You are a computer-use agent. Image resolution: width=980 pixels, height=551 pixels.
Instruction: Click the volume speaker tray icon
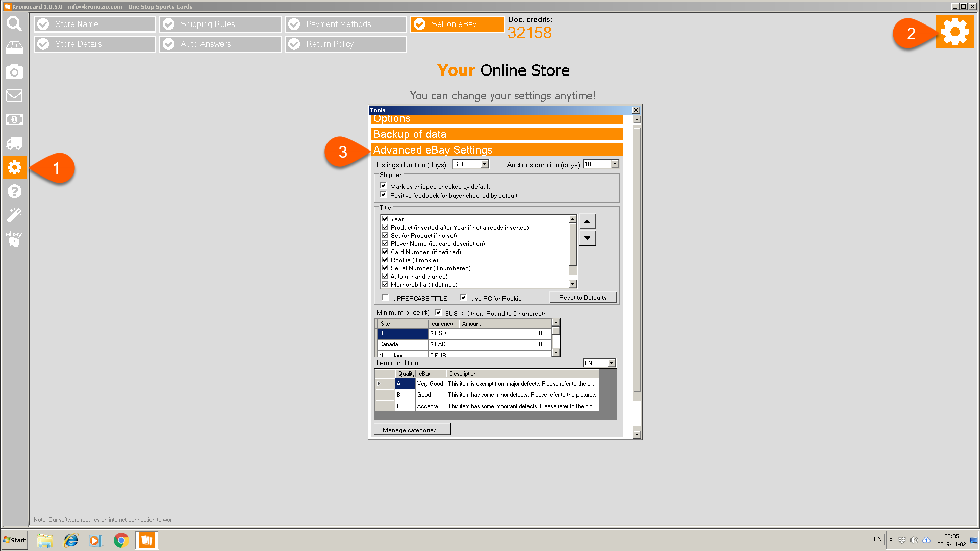914,540
